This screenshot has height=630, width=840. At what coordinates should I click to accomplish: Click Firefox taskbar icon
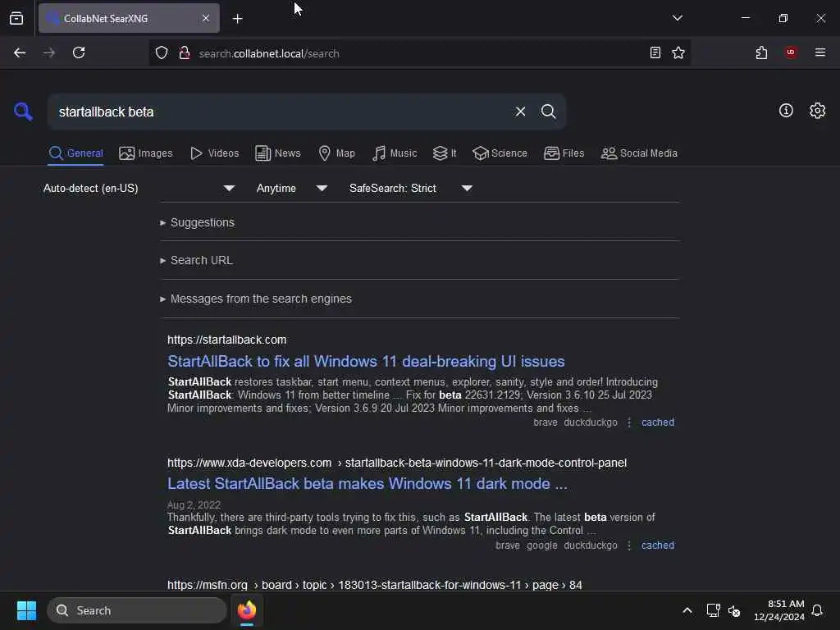click(247, 610)
